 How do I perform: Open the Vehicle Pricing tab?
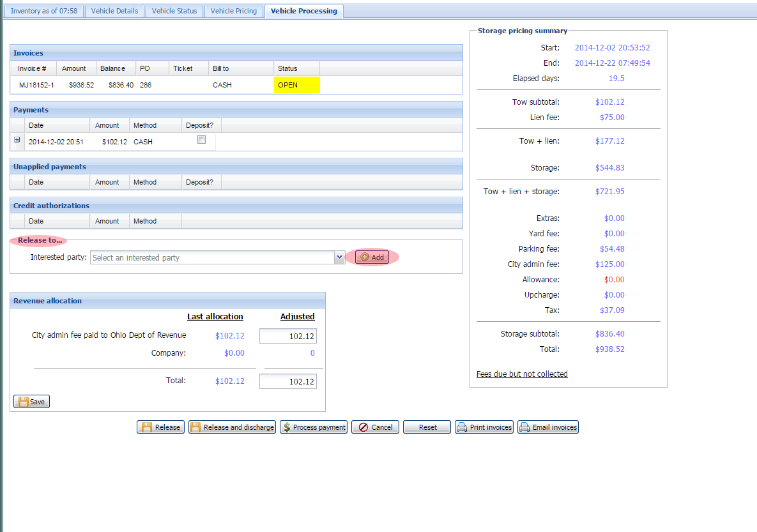coord(234,11)
